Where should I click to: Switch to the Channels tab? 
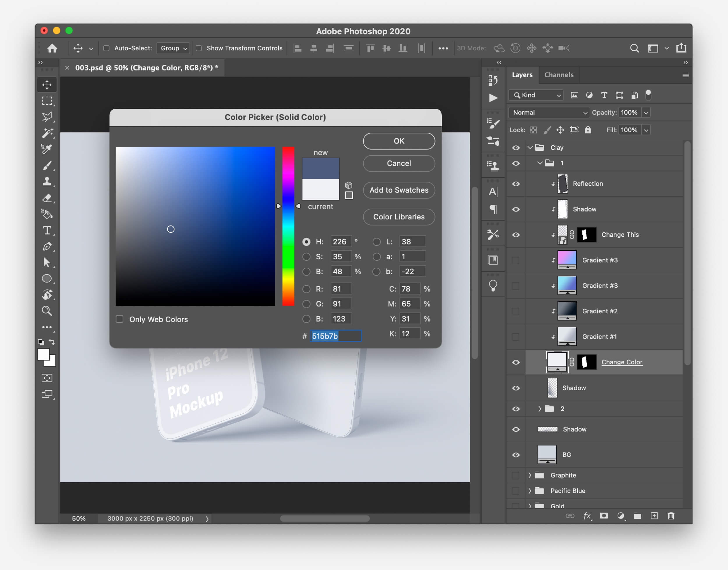click(x=559, y=75)
